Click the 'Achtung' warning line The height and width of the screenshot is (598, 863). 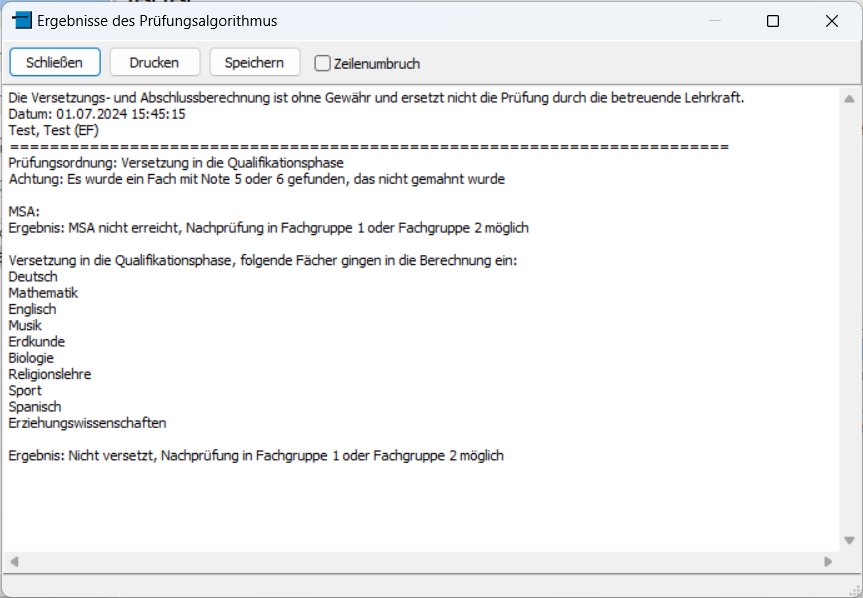click(256, 179)
